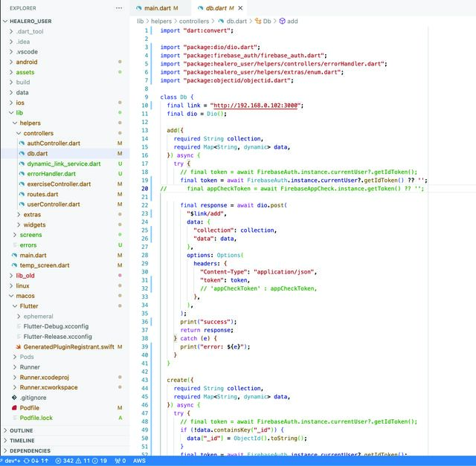Expand Runner.xcodeproj folder
This screenshot has height=466, width=476.
(x=15, y=378)
